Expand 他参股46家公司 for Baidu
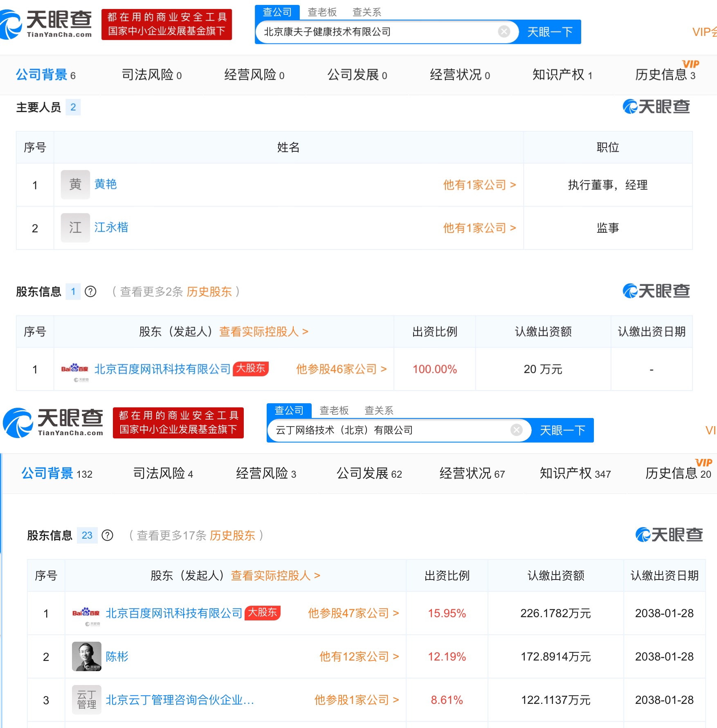 [341, 369]
